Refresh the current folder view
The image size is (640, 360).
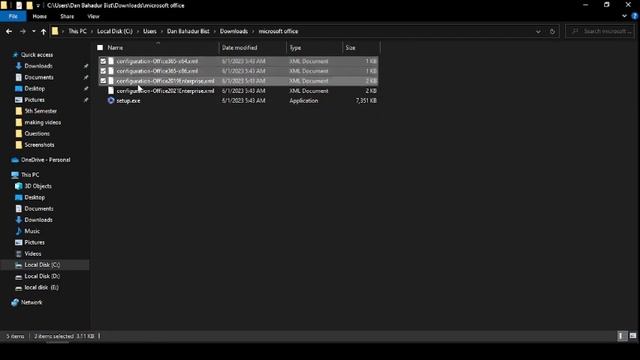click(552, 31)
